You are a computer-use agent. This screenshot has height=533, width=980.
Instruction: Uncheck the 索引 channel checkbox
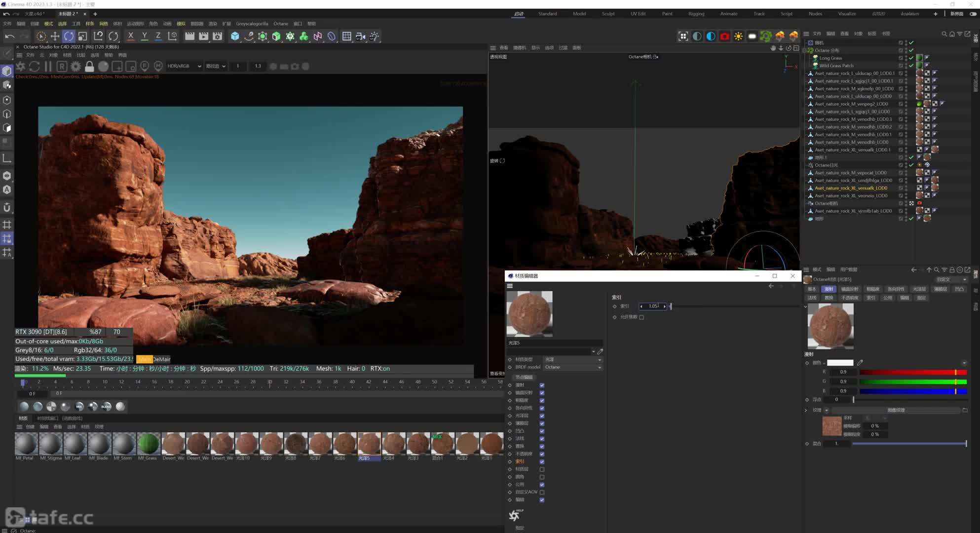point(542,461)
